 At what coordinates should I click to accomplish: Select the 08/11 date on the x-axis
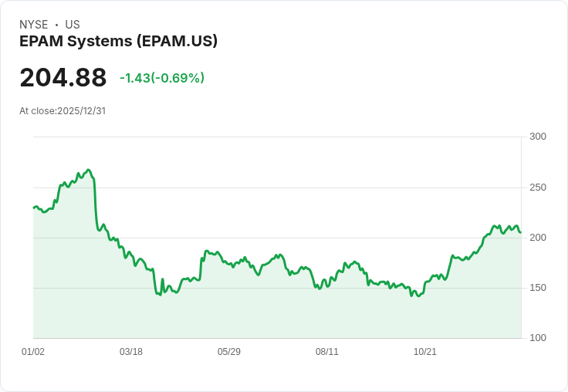(327, 352)
